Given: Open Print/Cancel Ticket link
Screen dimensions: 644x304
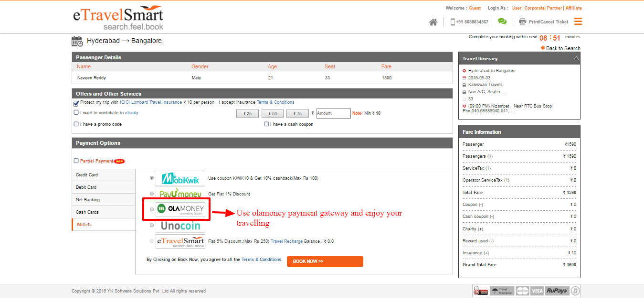Looking at the screenshot, I should [549, 22].
